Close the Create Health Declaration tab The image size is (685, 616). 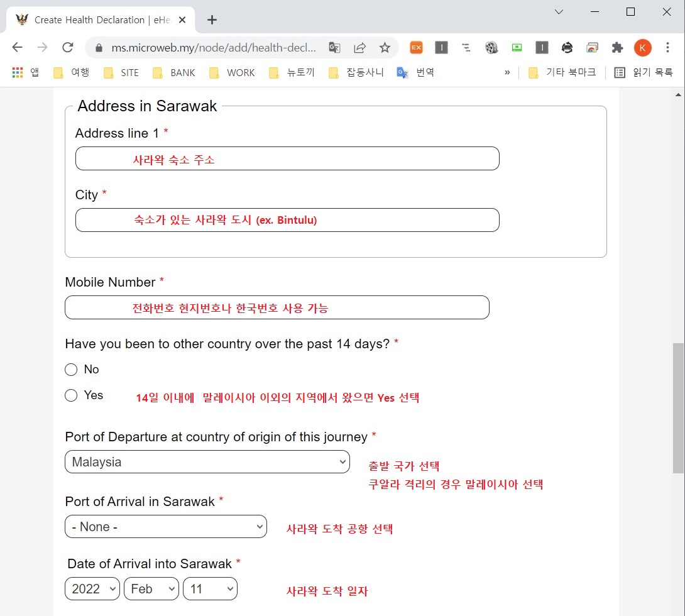click(182, 19)
